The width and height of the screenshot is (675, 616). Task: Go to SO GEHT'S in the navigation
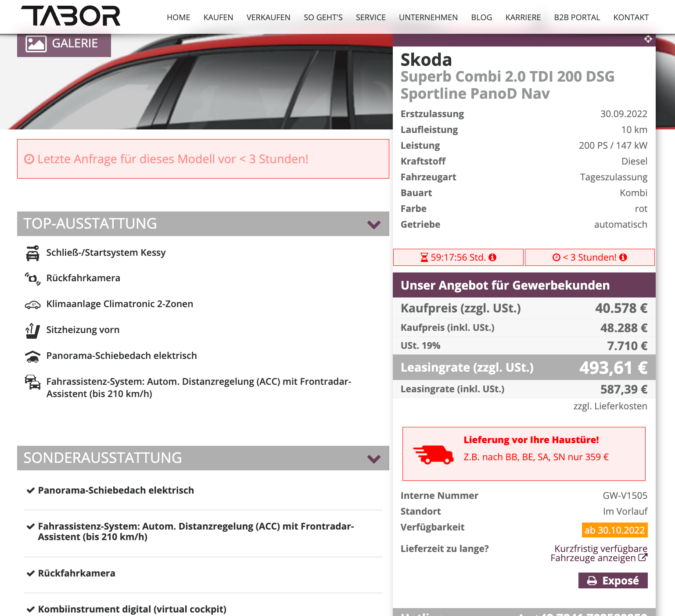[x=323, y=18]
